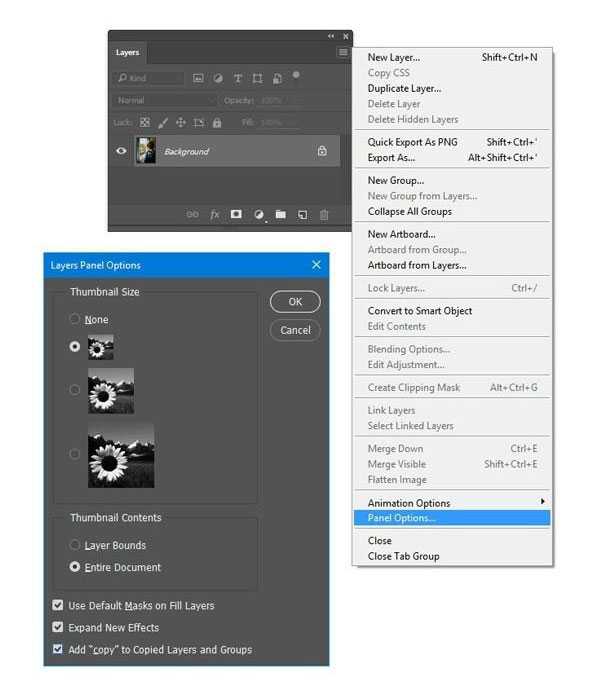Click the Create new group folder icon
This screenshot has width=600, height=692.
280,214
